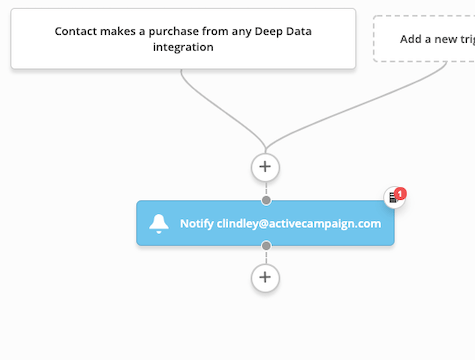Click bottom connector dot of Notify block
This screenshot has height=360, width=475.
[266, 246]
